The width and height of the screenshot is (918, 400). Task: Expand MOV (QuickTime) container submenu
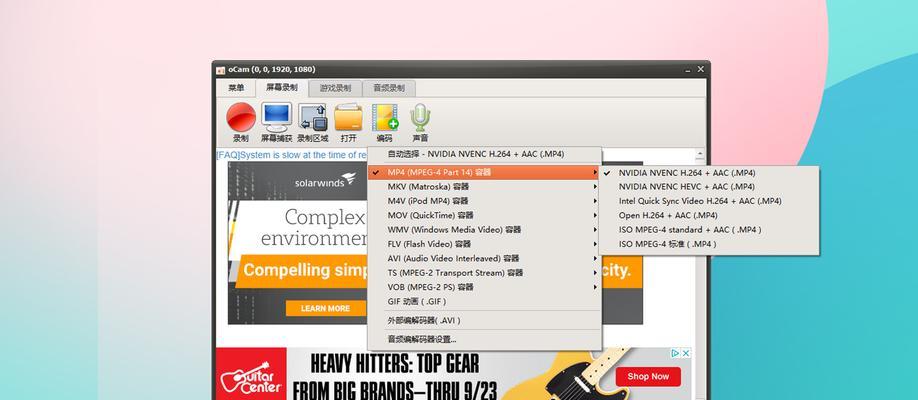coord(484,216)
